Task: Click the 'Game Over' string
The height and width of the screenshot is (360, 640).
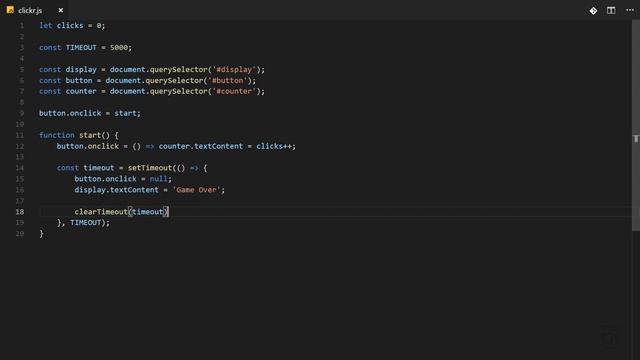Action: 197,190
